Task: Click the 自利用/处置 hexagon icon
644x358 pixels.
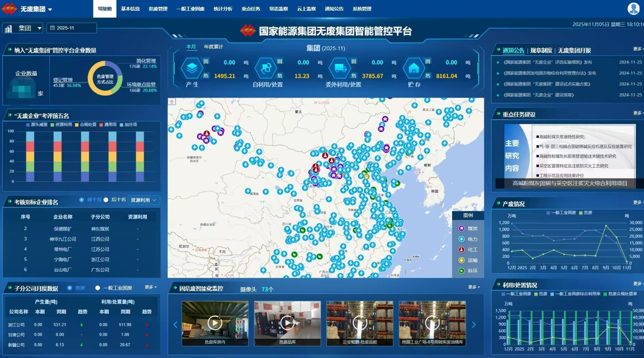Action: pos(266,69)
